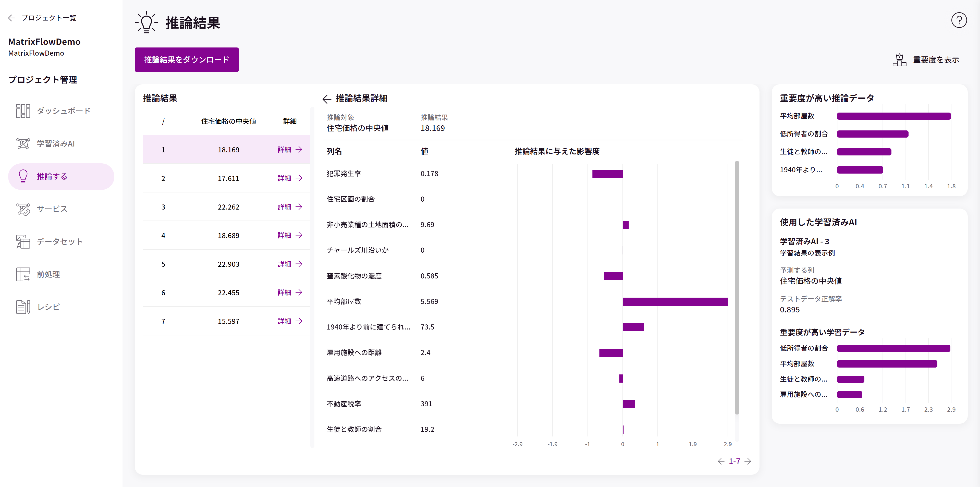This screenshot has height=487, width=980.
Task: Click the 重要度を表示 podium icon
Action: tap(899, 60)
